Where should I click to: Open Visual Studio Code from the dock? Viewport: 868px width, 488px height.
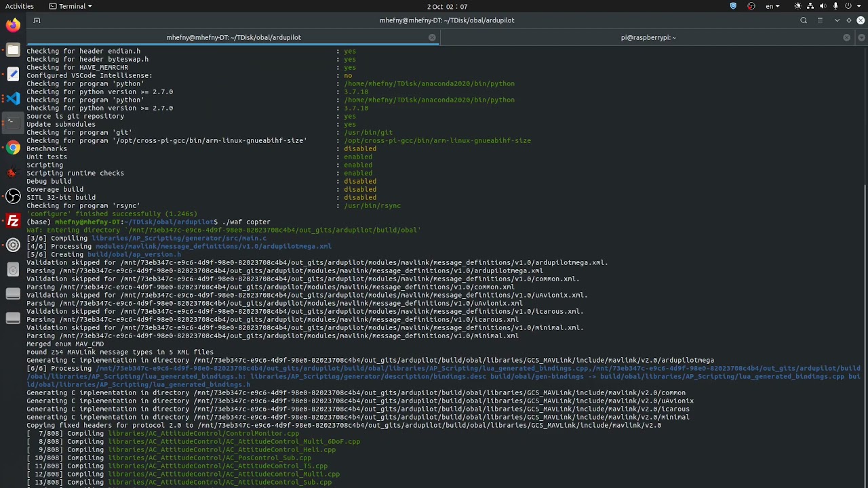(x=13, y=98)
